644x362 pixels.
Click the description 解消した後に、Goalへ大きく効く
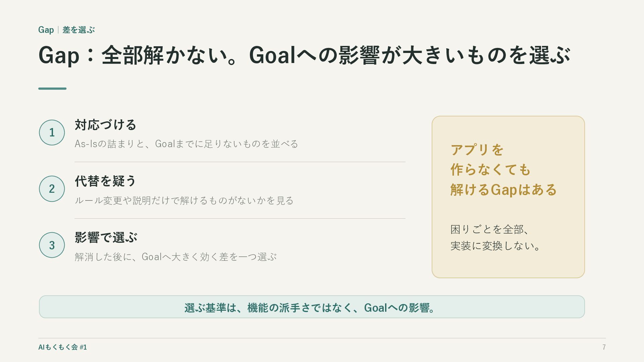(176, 257)
